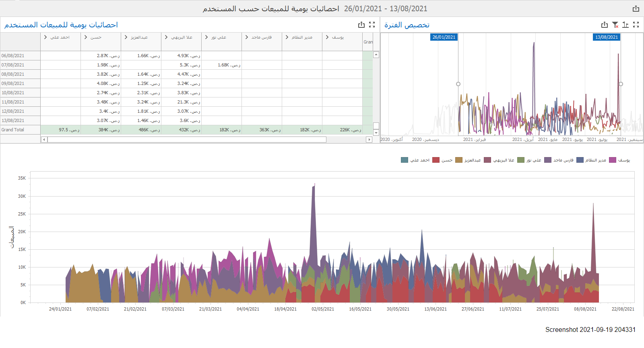This screenshot has width=644, height=348.
Task: Toggle the حسن red legend swatch
Action: (436, 160)
